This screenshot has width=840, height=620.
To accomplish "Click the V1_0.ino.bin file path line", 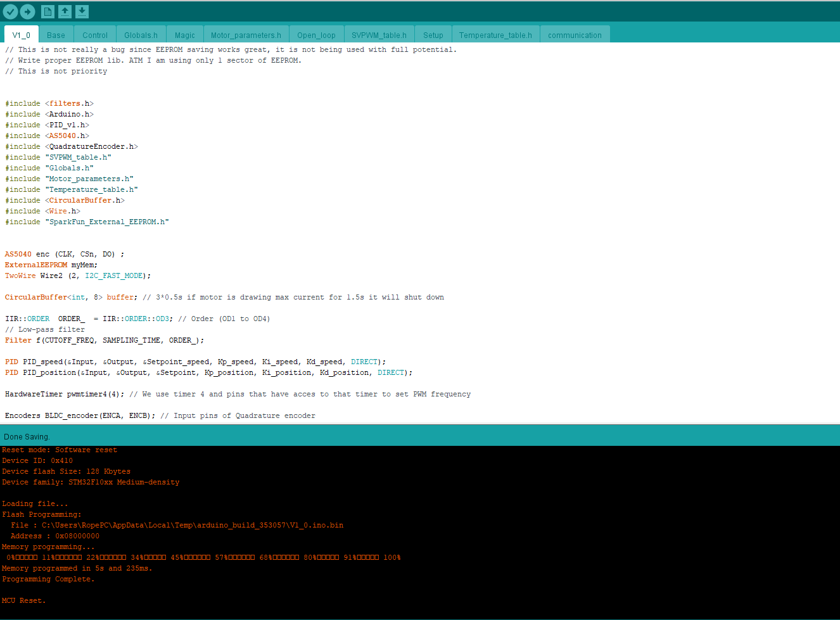I will pyautogui.click(x=177, y=525).
